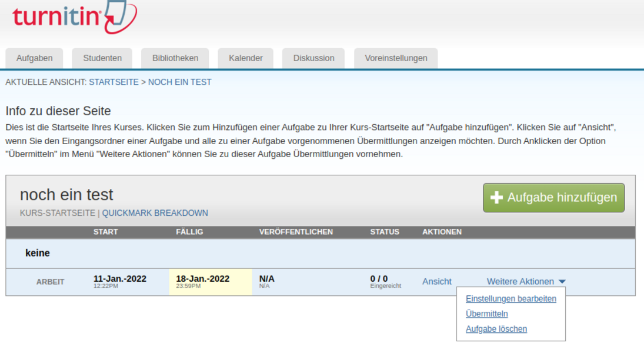This screenshot has width=644, height=353.
Task: Click the Weitere Aktionen label text
Action: tap(520, 282)
